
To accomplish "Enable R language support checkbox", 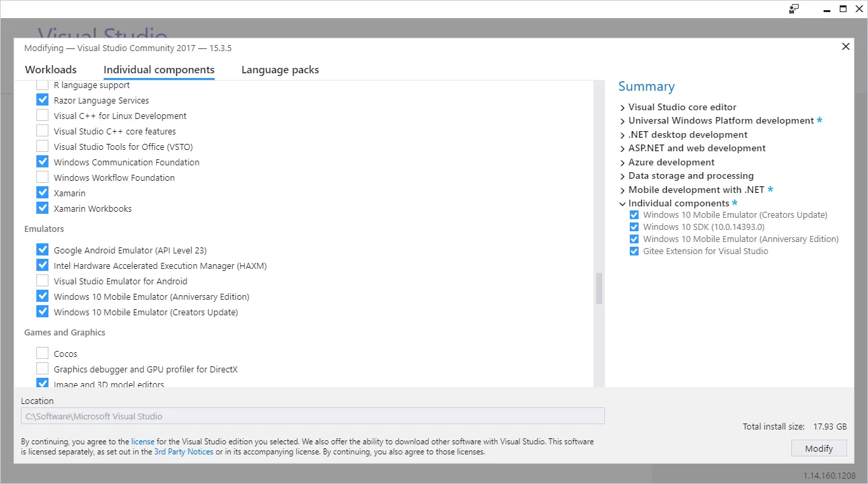I will (42, 85).
